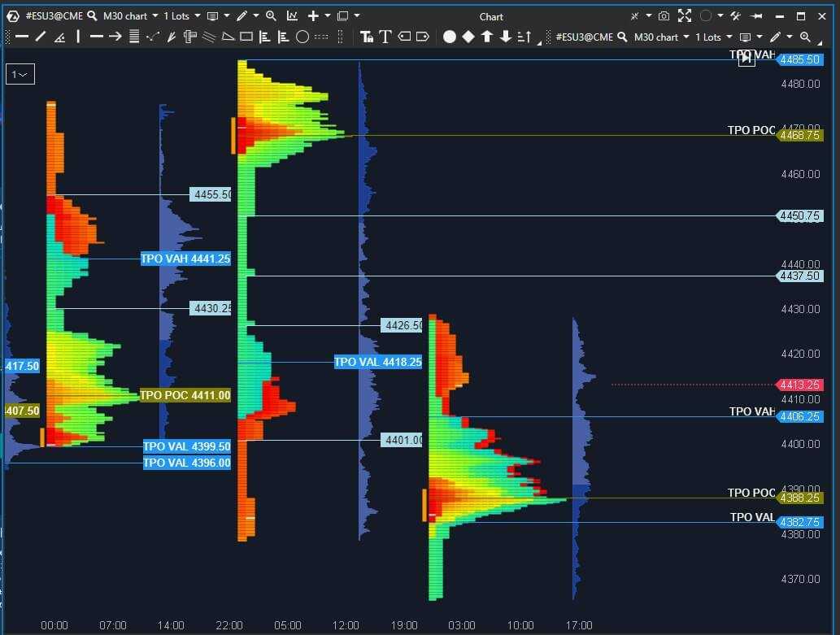The image size is (840, 635).
Task: Expand the layout selector numbered 1
Action: coord(20,75)
